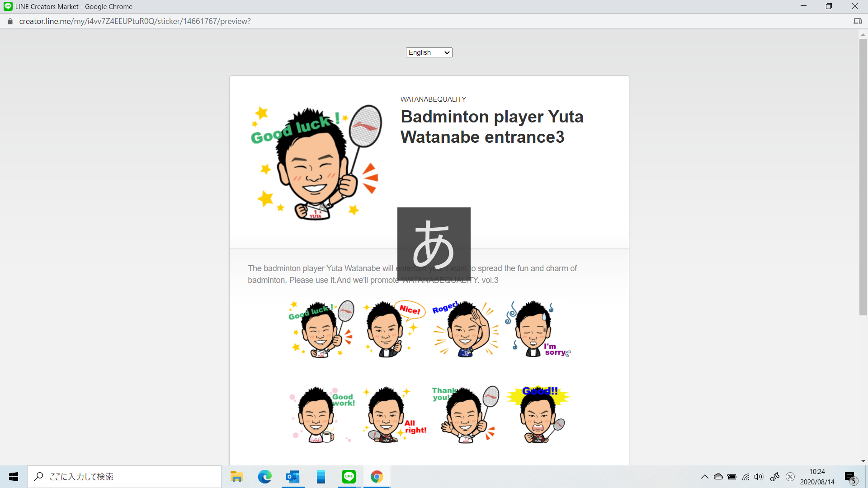Select the Roger! sticker thumbnail
The image size is (868, 488).
point(466,329)
